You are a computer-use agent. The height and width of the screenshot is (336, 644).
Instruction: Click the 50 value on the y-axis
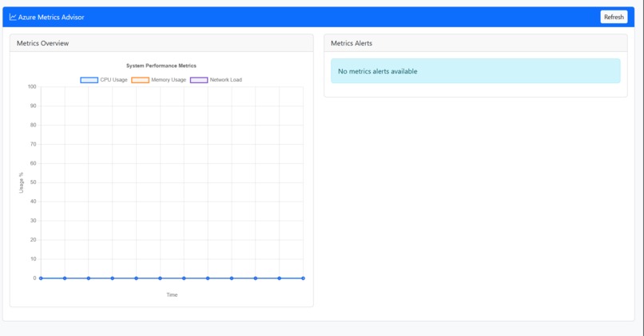pos(34,182)
